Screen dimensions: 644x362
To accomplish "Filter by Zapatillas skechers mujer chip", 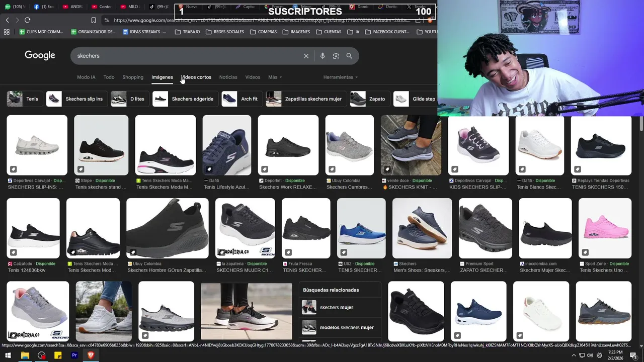I will click(305, 99).
